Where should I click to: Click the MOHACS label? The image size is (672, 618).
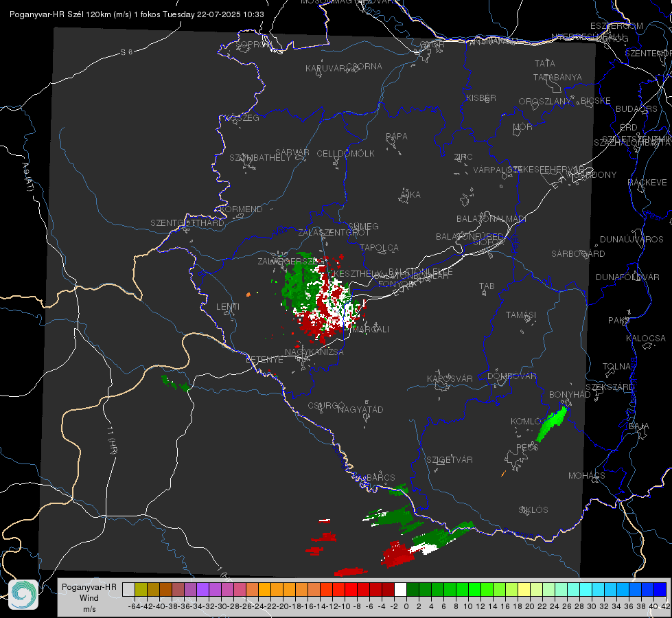[x=587, y=476]
